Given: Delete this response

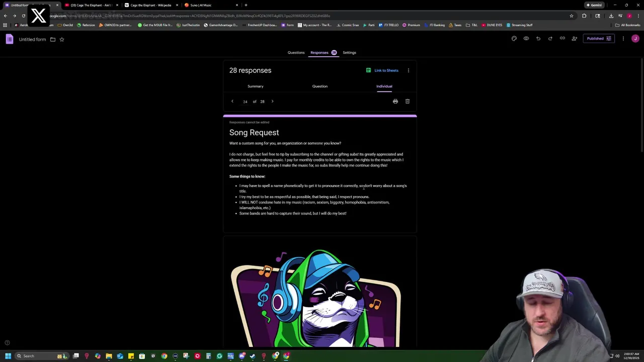Looking at the screenshot, I should pos(408,102).
